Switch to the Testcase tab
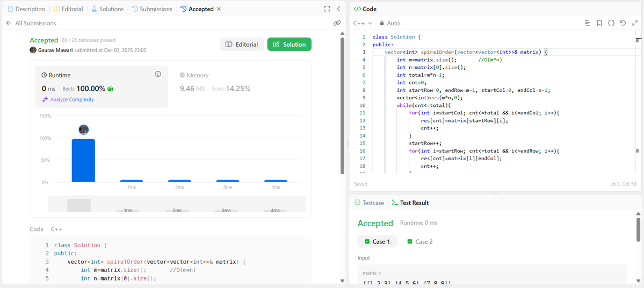The image size is (644, 288). coord(369,203)
